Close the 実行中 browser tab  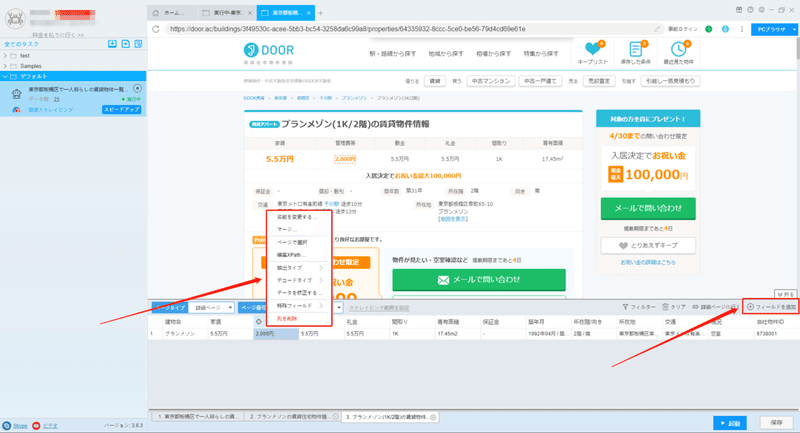(250, 13)
